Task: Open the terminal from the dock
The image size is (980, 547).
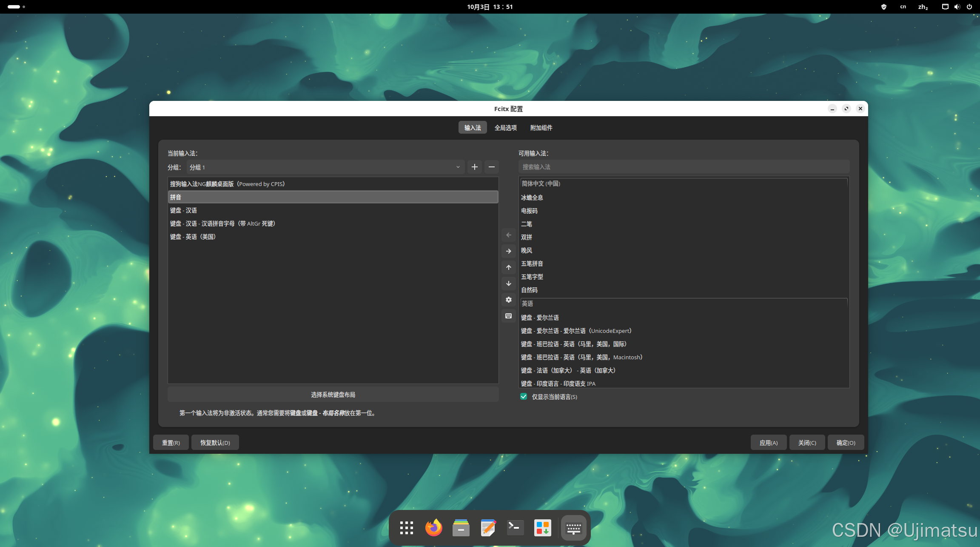Action: tap(515, 528)
